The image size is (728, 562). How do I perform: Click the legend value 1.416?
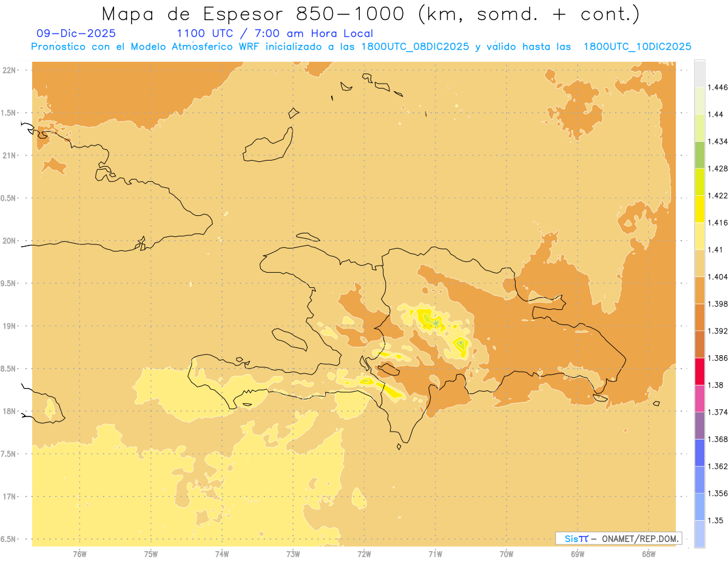point(717,222)
